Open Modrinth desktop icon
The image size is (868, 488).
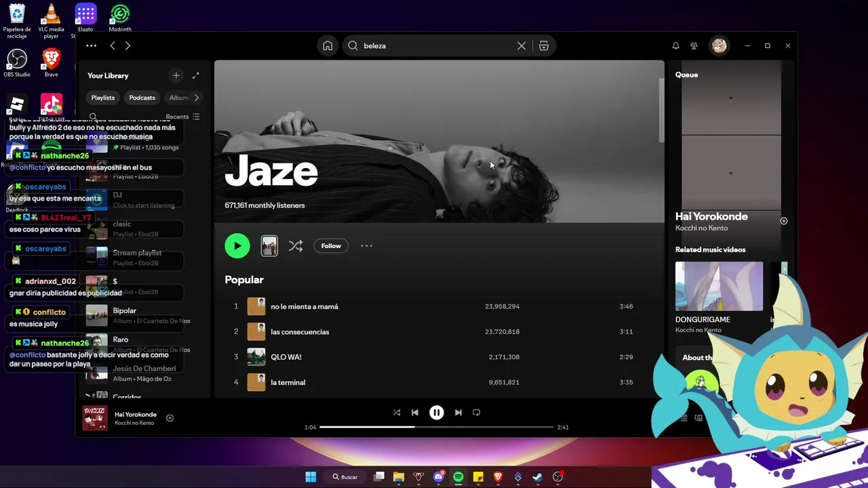120,18
